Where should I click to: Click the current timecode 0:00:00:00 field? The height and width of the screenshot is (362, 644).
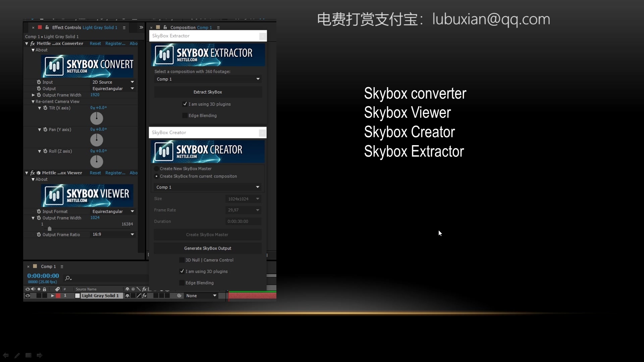[x=43, y=276]
